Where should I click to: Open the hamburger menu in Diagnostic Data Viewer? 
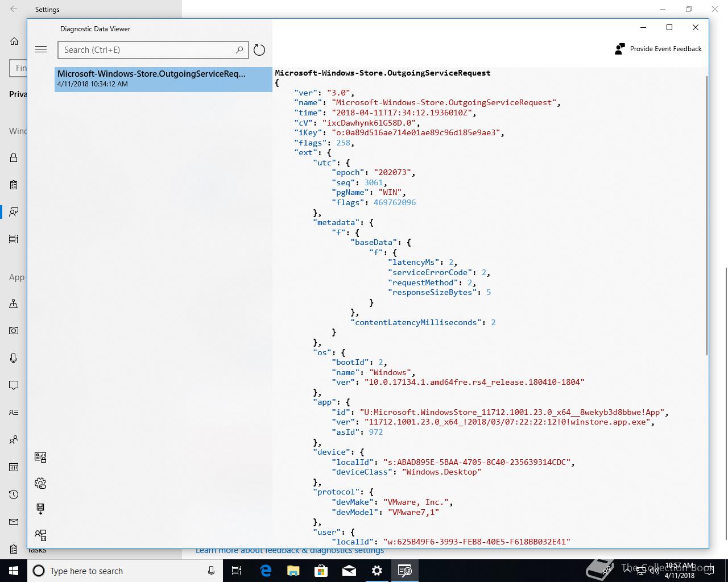click(41, 49)
